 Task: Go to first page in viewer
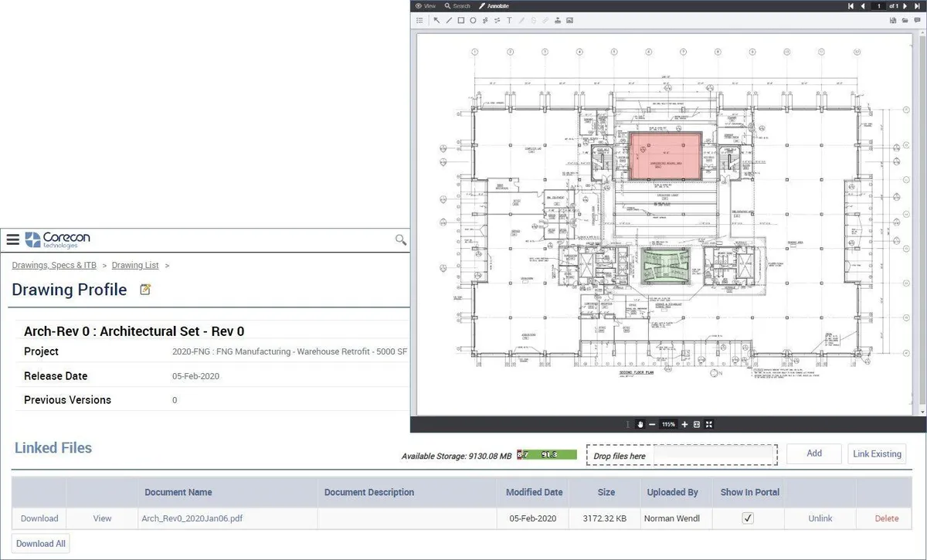click(x=851, y=6)
